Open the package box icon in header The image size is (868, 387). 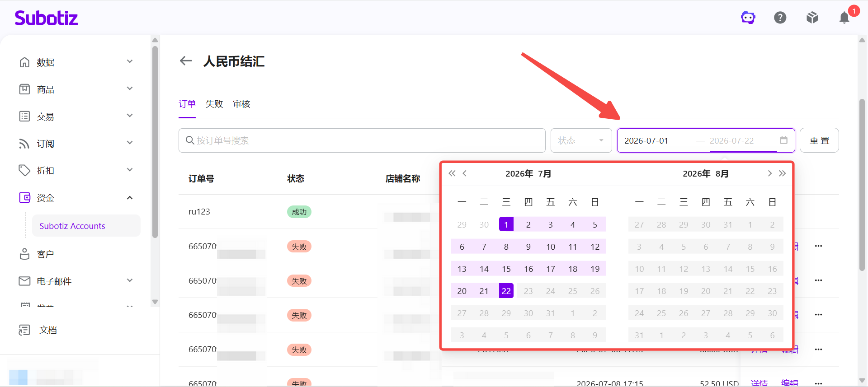click(812, 18)
